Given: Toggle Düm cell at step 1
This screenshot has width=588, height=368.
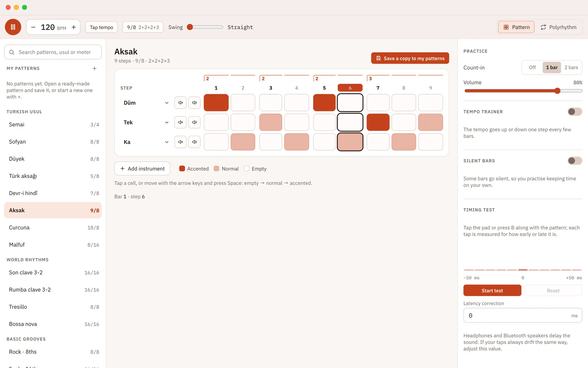Looking at the screenshot, I should click(x=216, y=103).
